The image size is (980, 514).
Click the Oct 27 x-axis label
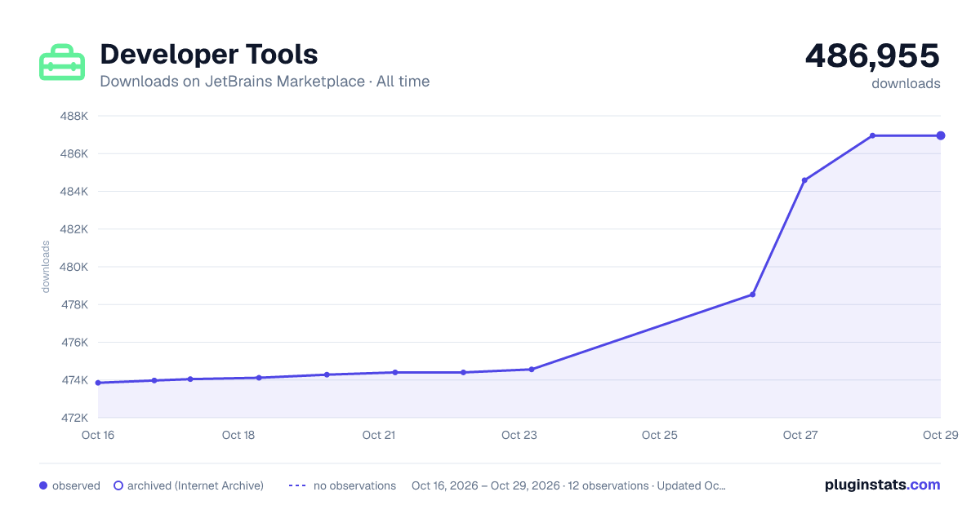[x=800, y=435]
